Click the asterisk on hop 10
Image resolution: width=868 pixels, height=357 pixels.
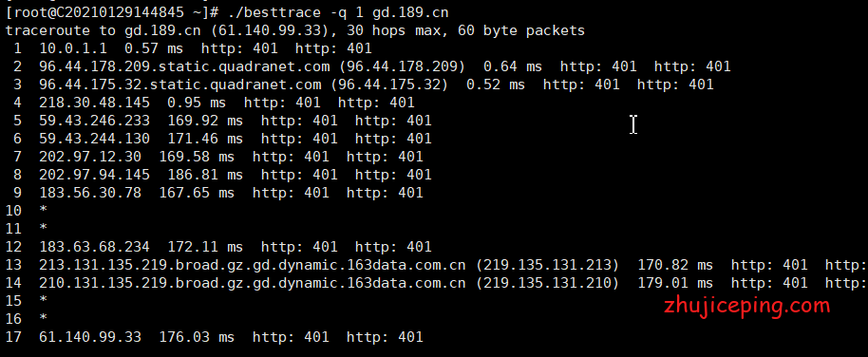[43, 210]
